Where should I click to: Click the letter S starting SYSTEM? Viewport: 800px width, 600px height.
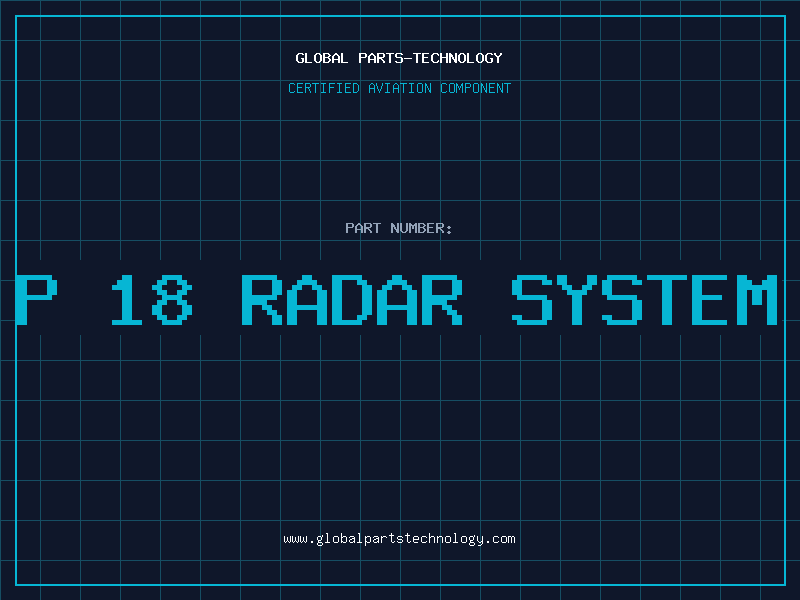pyautogui.click(x=532, y=299)
